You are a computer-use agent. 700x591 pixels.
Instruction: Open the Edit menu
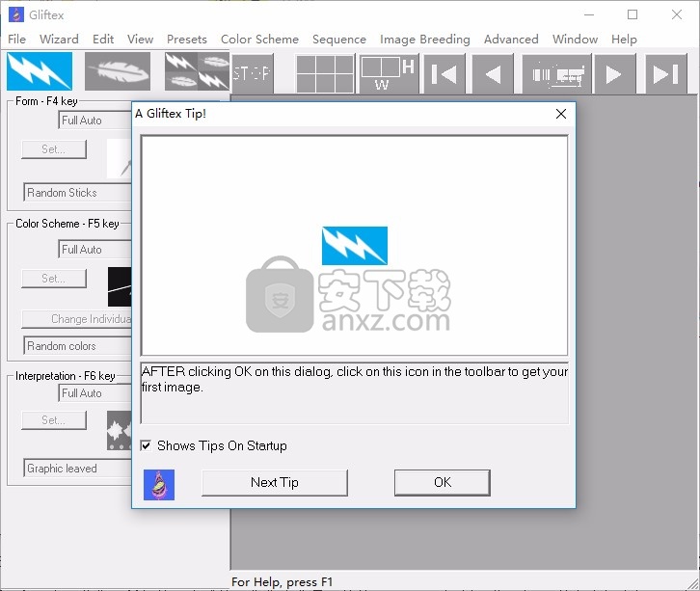pos(103,40)
